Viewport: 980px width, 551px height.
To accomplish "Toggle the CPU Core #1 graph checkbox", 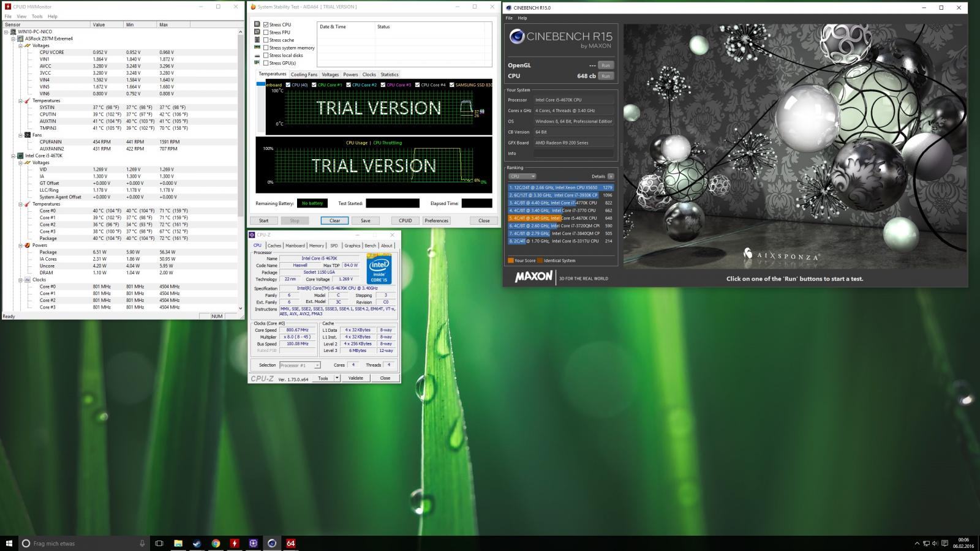I will click(x=314, y=85).
